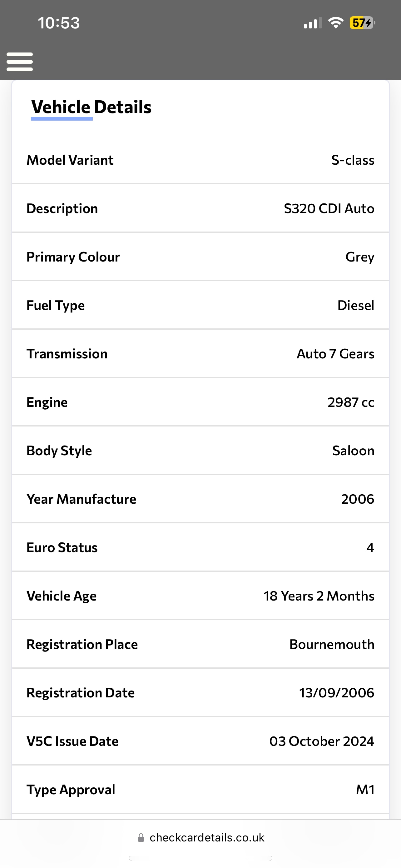Tap the S320 CDI Auto description value
The height and width of the screenshot is (868, 401).
coord(329,209)
